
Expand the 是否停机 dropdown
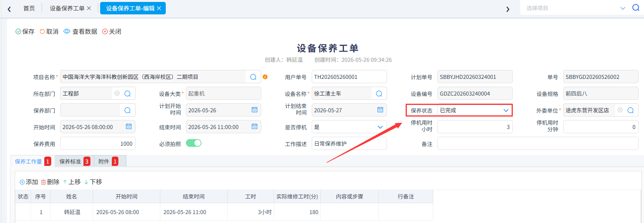[380, 127]
